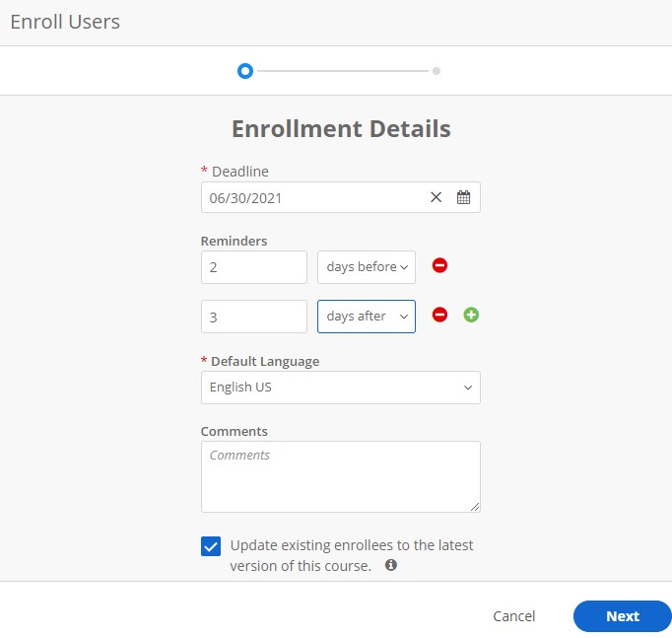Click the info icon beside course version text
The height and width of the screenshot is (638, 672).
(391, 565)
